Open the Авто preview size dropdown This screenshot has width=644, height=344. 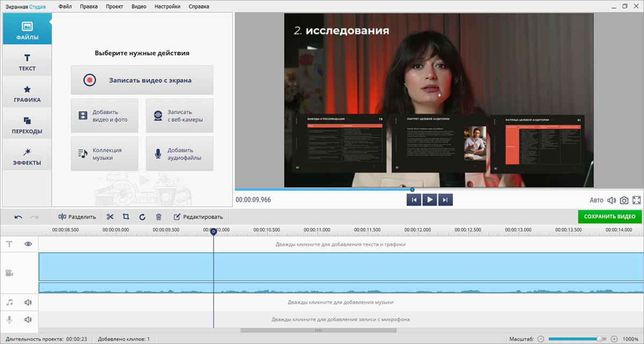tap(596, 200)
